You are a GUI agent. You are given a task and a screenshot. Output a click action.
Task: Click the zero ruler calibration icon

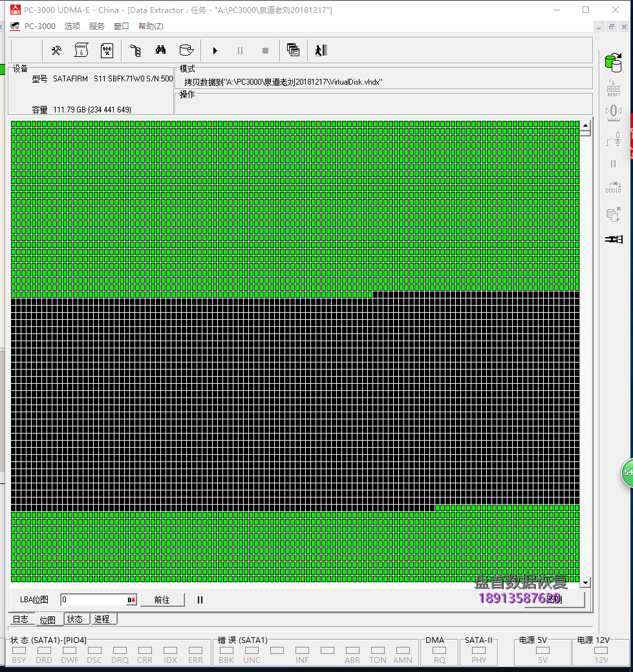point(614,113)
